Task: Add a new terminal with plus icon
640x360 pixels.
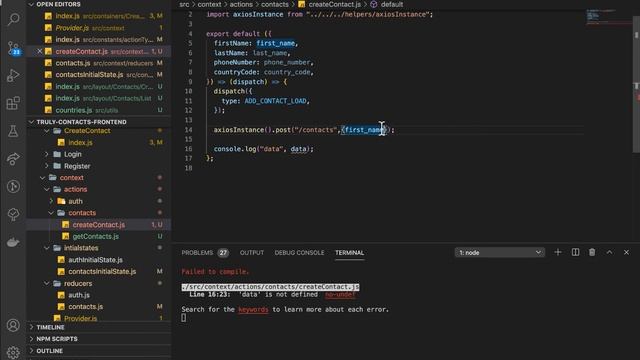Action: tap(558, 252)
